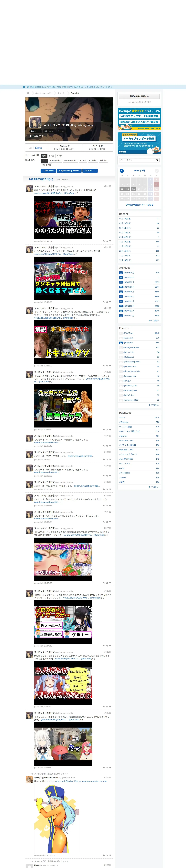
Task: Go to 次のページ
Action: (x=90, y=171)
